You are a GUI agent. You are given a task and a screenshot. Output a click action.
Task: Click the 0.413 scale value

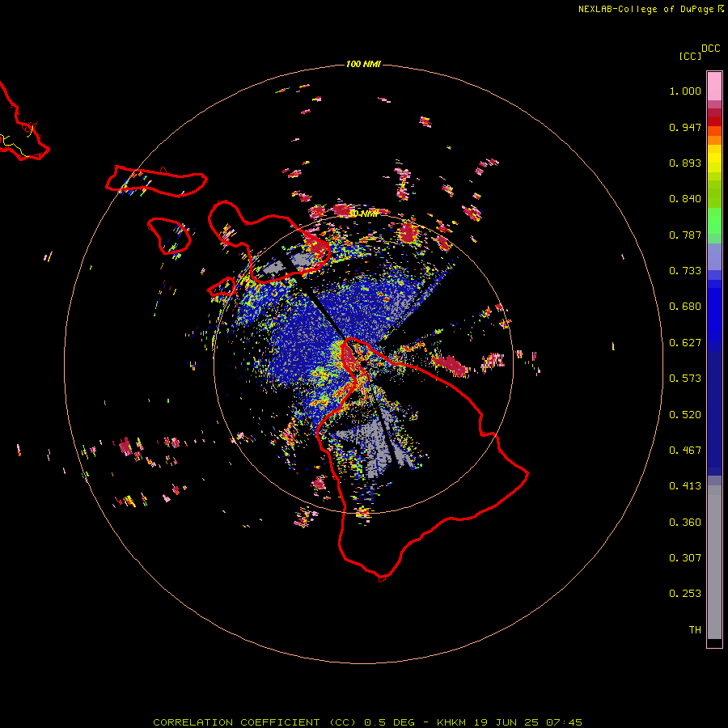pyautogui.click(x=685, y=486)
